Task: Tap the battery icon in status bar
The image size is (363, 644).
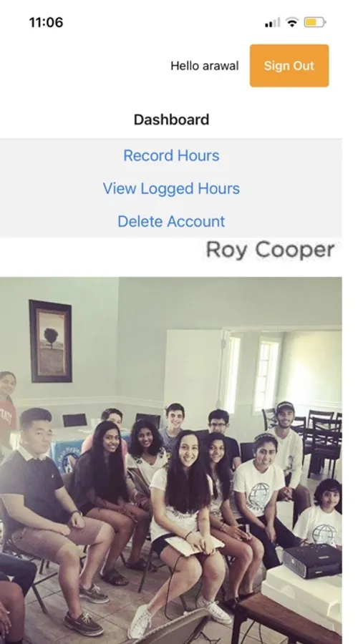Action: (x=315, y=22)
